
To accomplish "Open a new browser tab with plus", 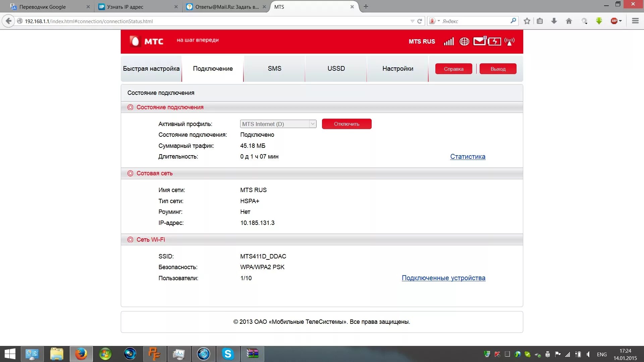I will point(366,7).
